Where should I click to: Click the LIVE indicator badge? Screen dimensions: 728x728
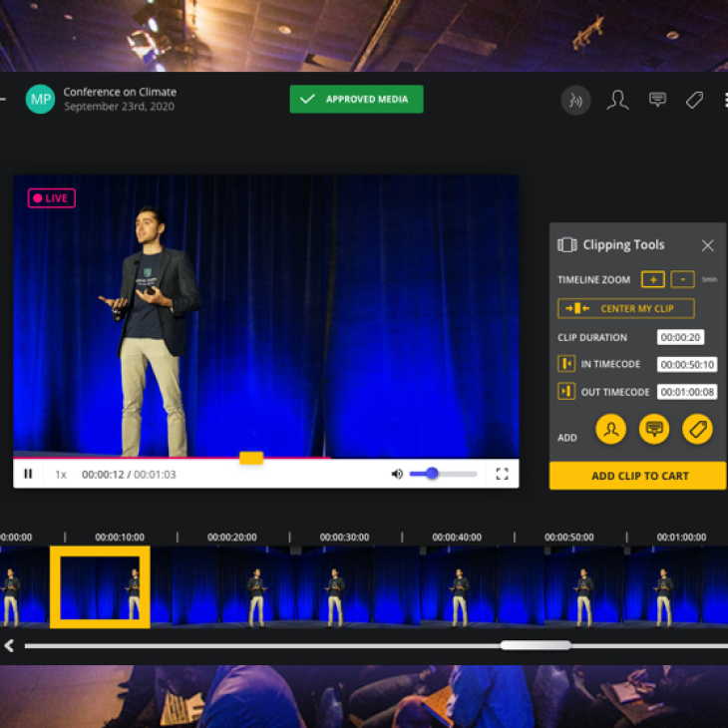[52, 198]
